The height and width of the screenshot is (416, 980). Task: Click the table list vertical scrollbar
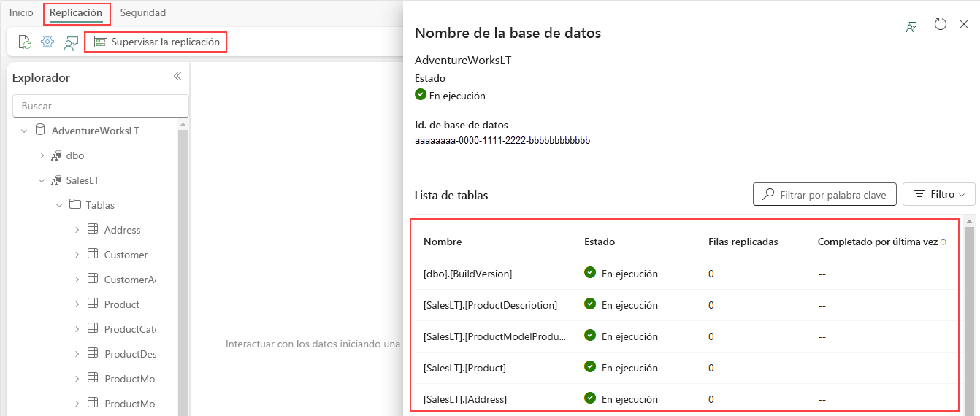click(x=970, y=320)
